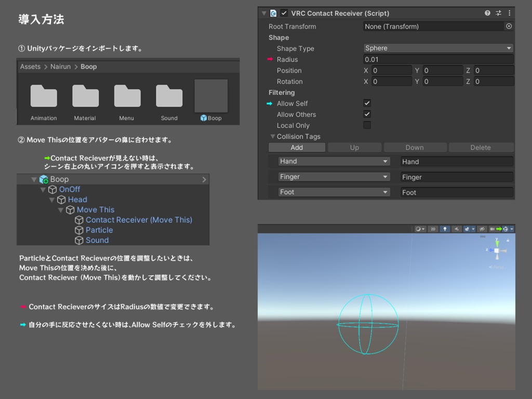This screenshot has width=532, height=399.
Task: Toggle scene lighting with lightbulb icon
Action: coord(445,229)
